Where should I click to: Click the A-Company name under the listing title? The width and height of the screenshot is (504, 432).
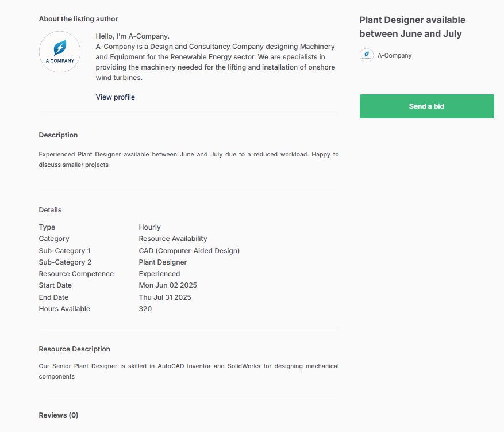[394, 56]
